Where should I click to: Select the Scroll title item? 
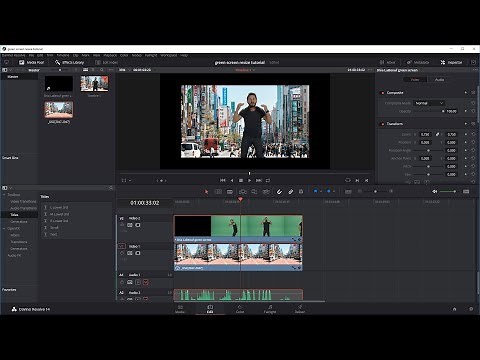point(54,228)
